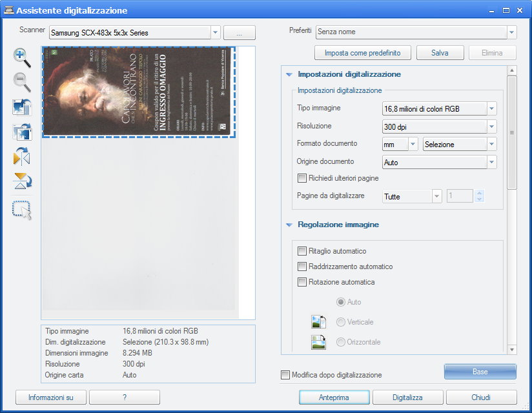Screen dimensions: 532x413
Task: Click the Verticale orientation image icon
Action: point(318,321)
